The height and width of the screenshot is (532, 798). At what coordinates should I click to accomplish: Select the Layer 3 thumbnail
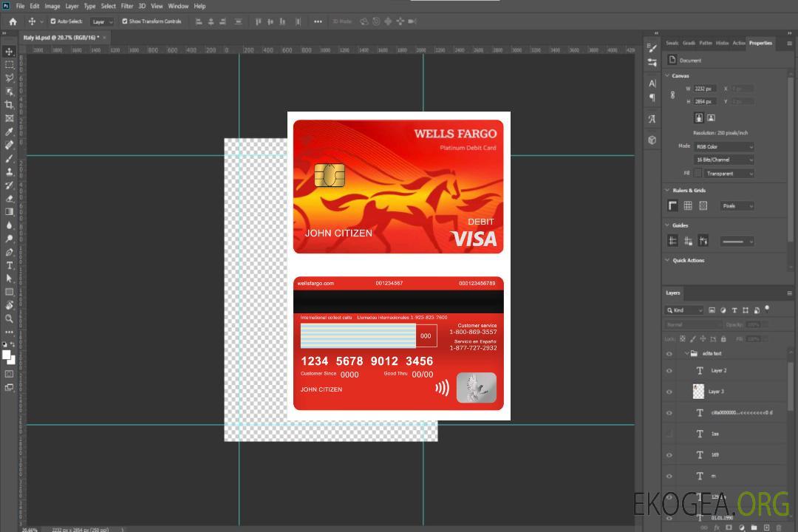(x=698, y=391)
